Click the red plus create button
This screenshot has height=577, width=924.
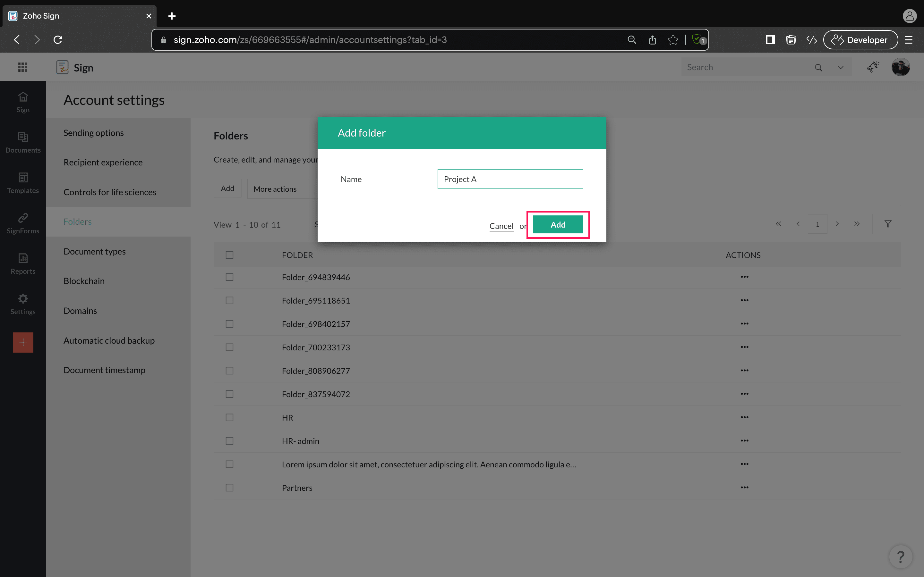point(23,342)
